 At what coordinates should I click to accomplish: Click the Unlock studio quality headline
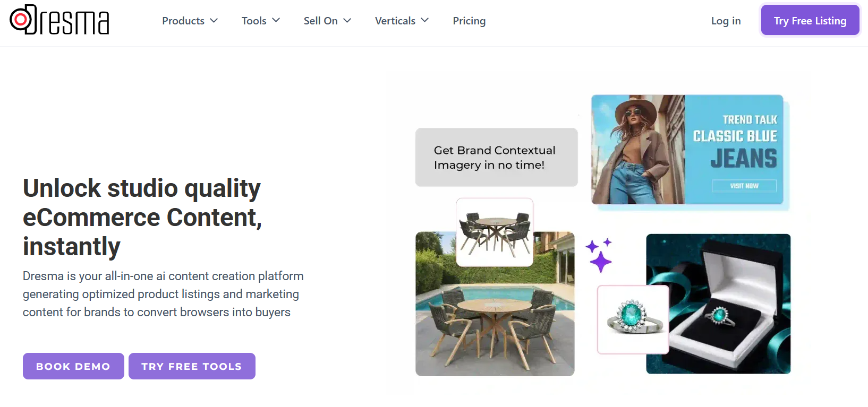142,217
